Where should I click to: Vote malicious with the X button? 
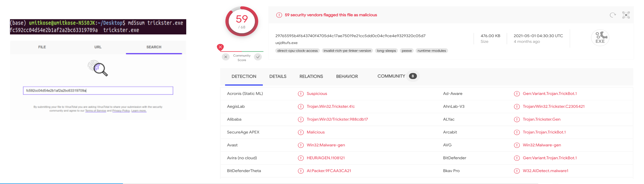[x=226, y=57]
